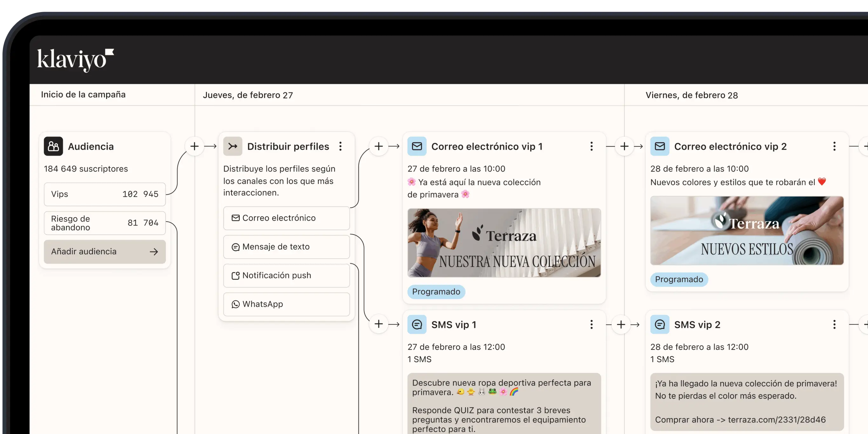Screen dimensions: 868x434
Task: Click the Inicio de la campaña header
Action: click(x=83, y=94)
